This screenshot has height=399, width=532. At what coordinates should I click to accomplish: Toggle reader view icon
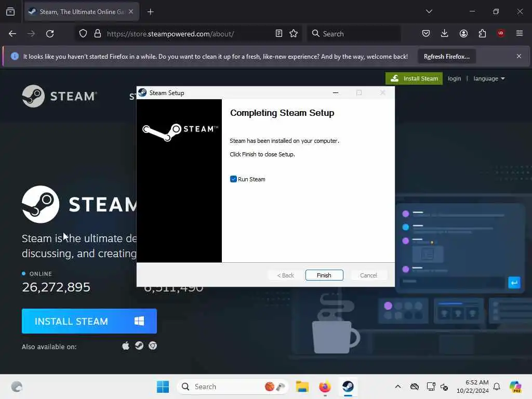pos(279,34)
